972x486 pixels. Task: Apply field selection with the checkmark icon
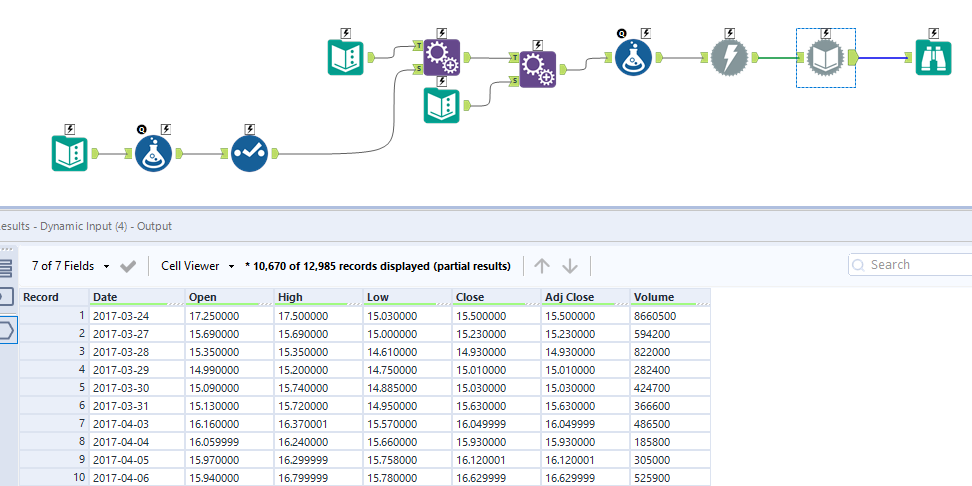pyautogui.click(x=128, y=266)
